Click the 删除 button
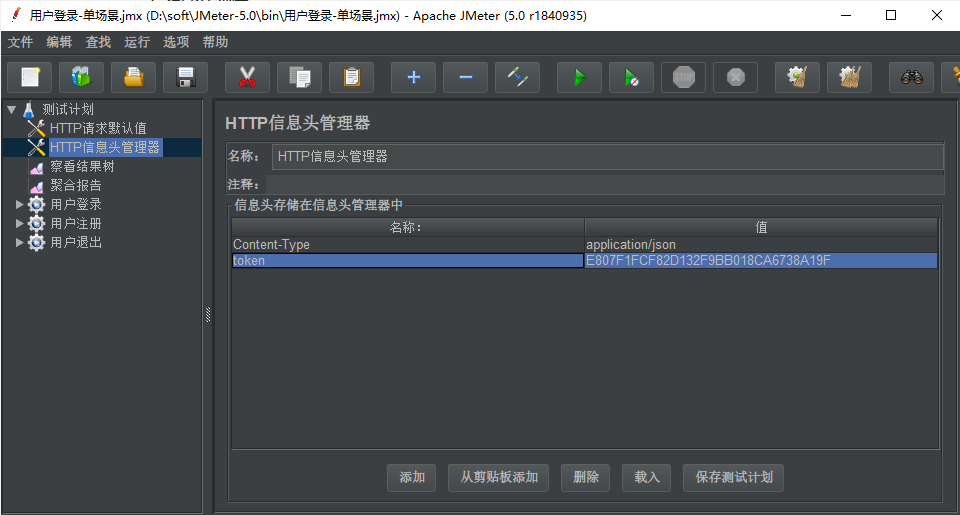Screen dimensions: 960x515 [585, 478]
